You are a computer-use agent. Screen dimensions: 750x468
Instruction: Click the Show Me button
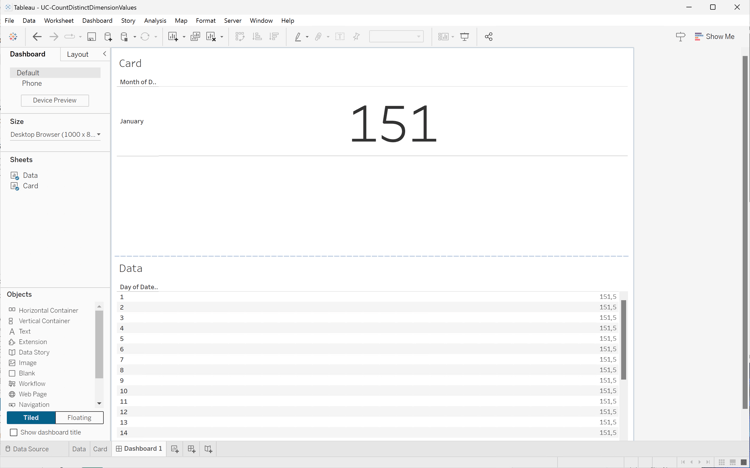click(x=715, y=37)
